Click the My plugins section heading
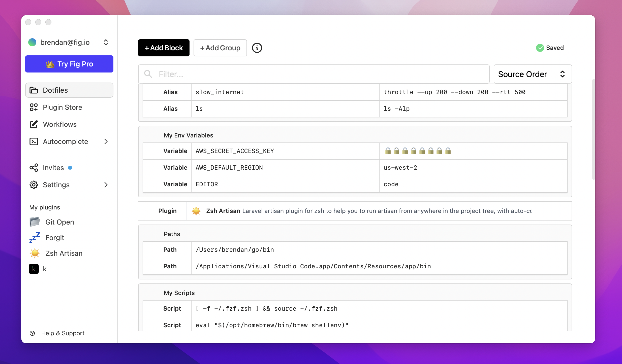This screenshot has height=364, width=622. tap(45, 207)
